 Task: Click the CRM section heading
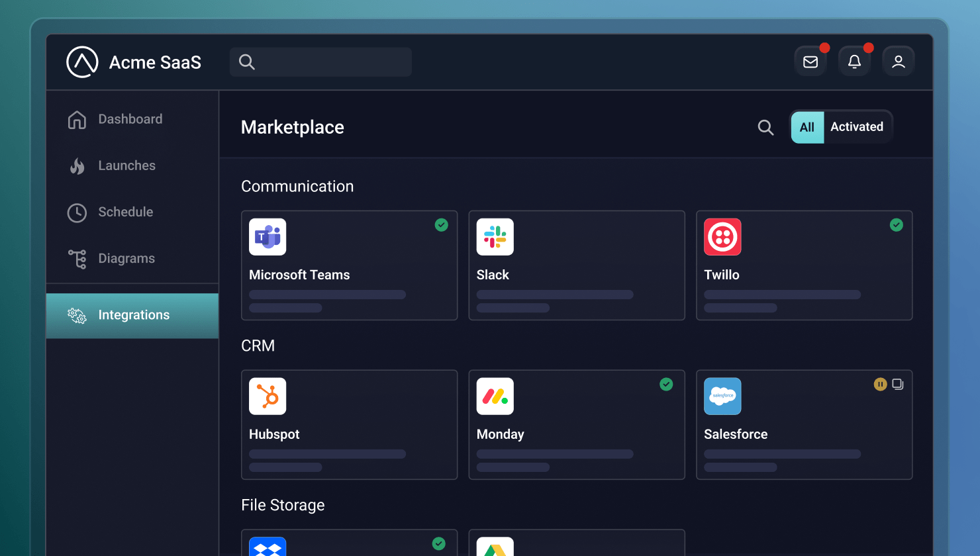tap(258, 346)
